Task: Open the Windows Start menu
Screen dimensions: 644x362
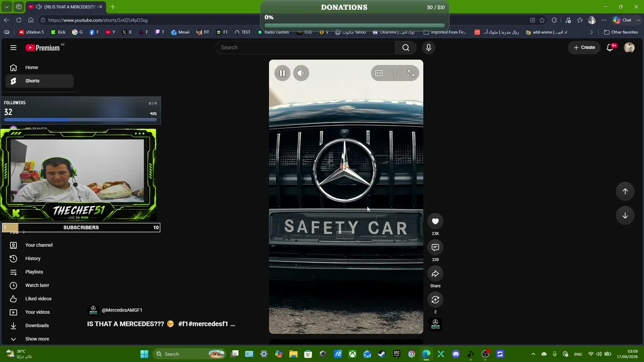Action: point(144,354)
